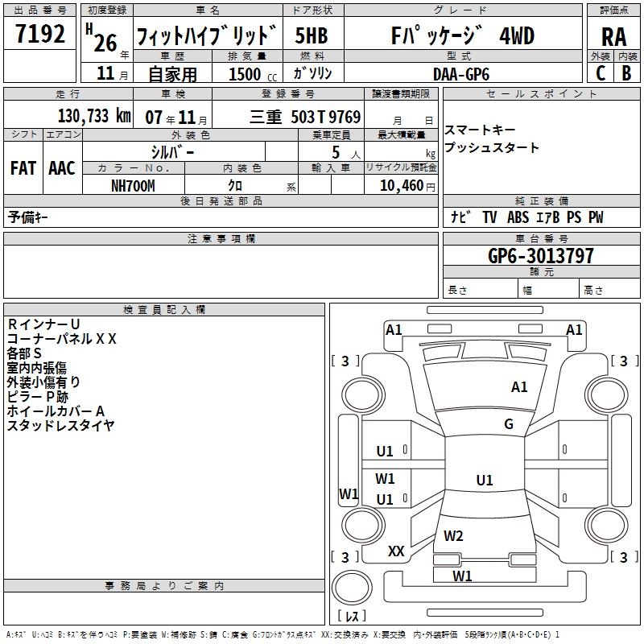Click the color number NH700M

133,185
